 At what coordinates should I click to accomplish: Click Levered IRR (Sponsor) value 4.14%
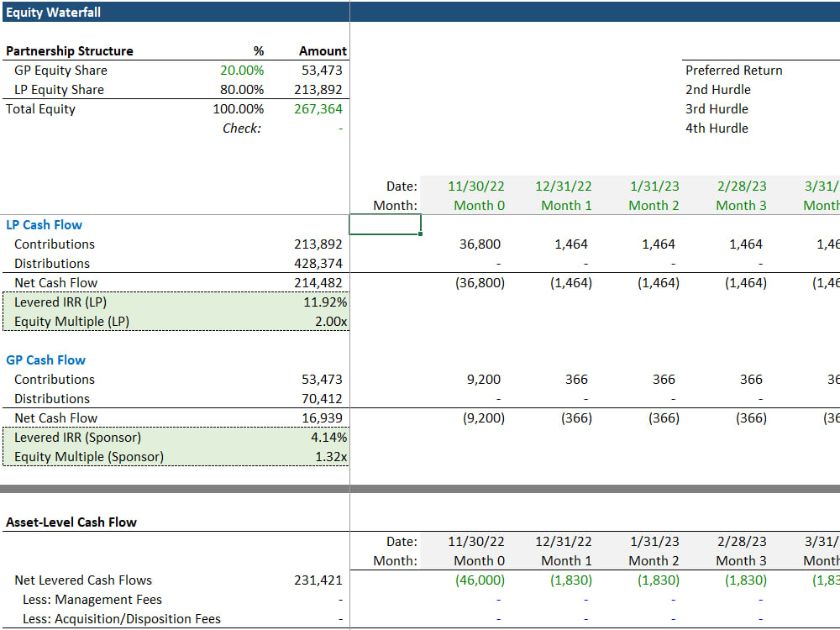click(328, 437)
